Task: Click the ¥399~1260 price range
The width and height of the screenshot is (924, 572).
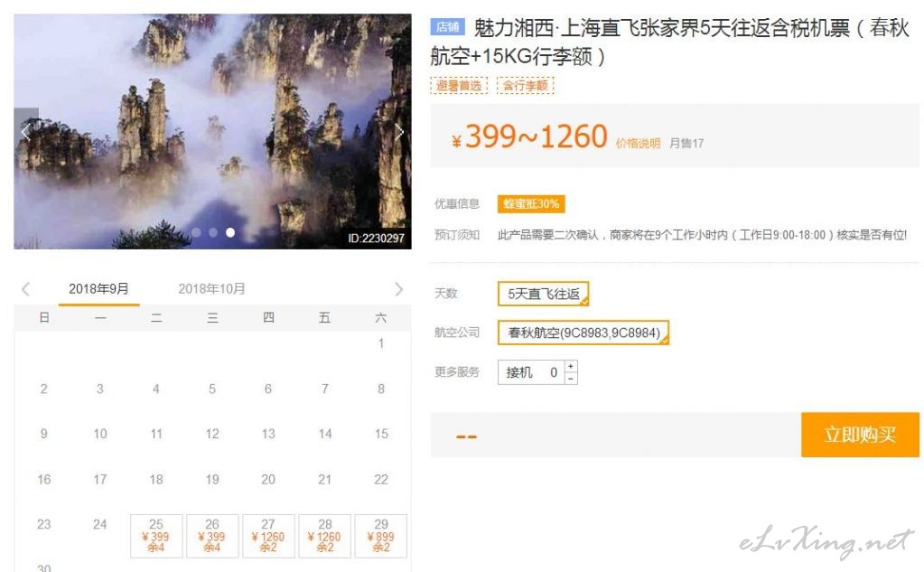Action: click(529, 136)
